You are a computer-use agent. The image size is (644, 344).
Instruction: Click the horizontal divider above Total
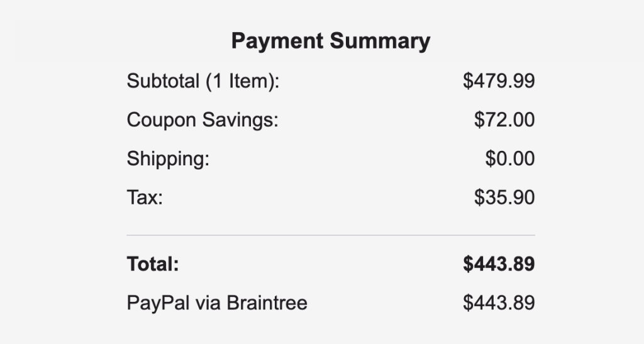(331, 235)
